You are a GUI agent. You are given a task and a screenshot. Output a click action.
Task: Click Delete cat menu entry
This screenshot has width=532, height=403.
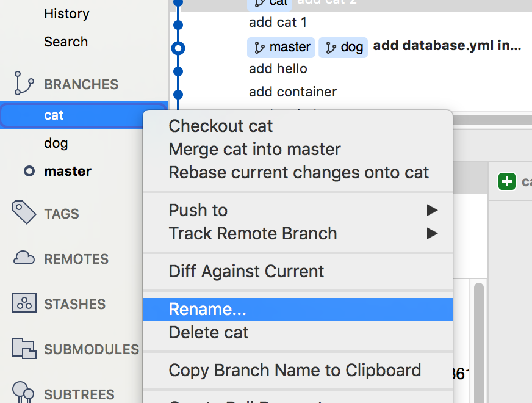tap(208, 333)
